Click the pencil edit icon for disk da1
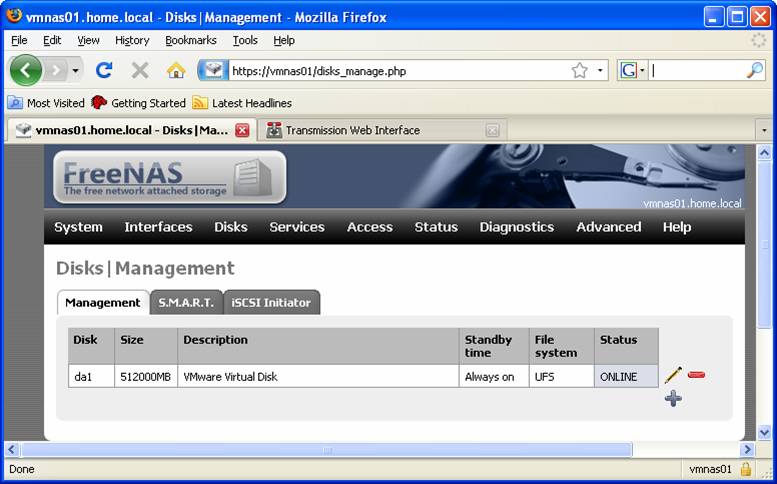Viewport: 777px width, 484px height. (x=673, y=375)
